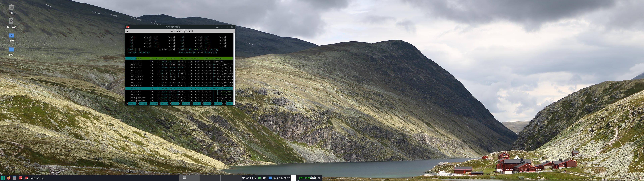Click the lightbulb tray applet
The image size is (644, 181).
(x=255, y=178)
